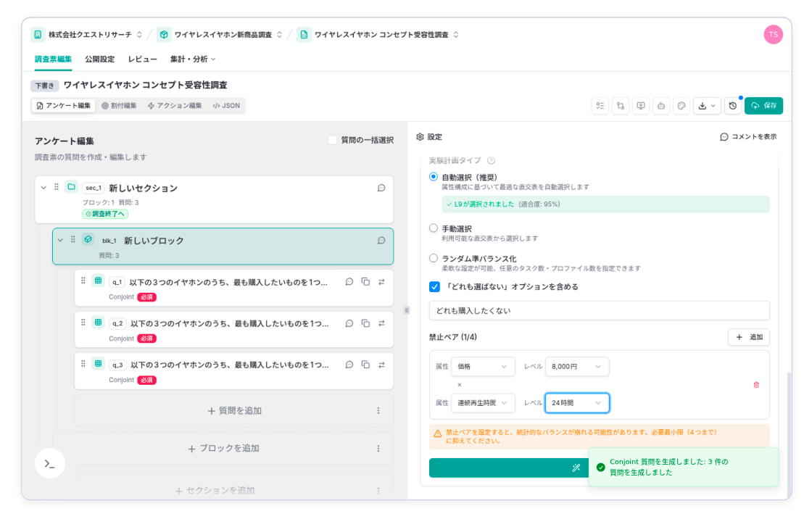Select the ランダム準バランス化 radio option
This screenshot has width=812, height=519.
click(434, 258)
